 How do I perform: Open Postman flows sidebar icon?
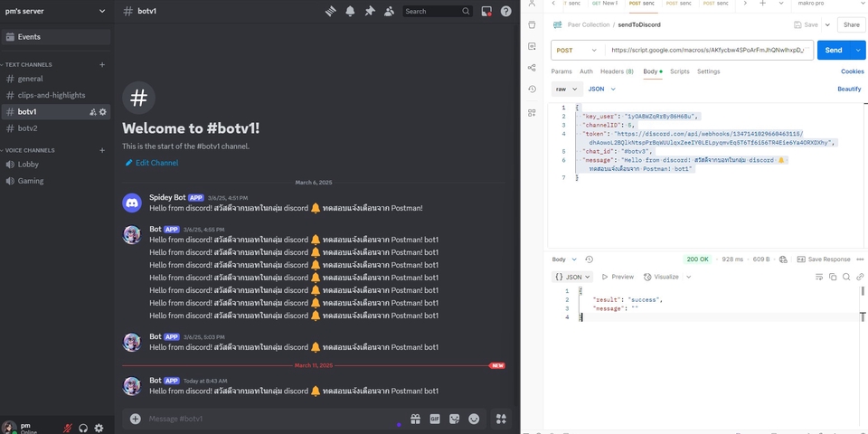532,68
